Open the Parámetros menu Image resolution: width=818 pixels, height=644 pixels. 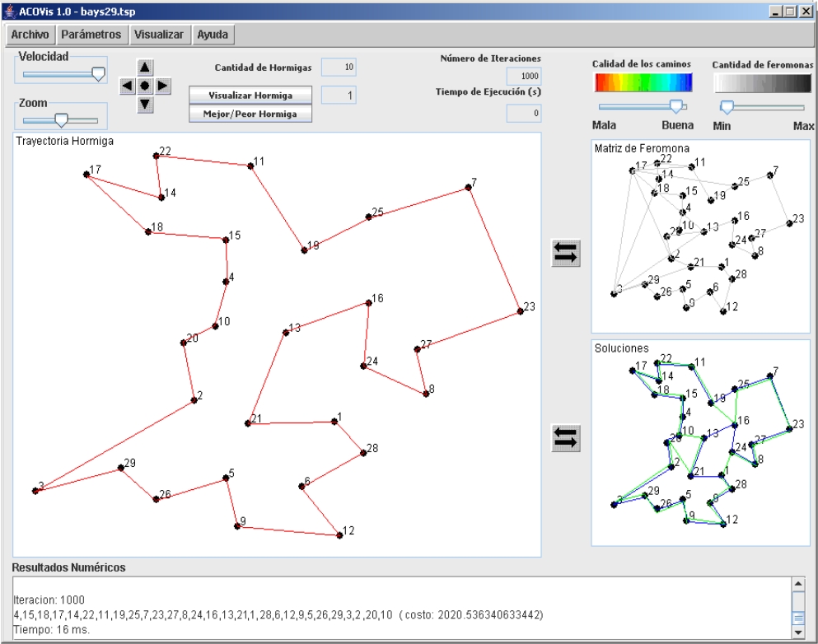pyautogui.click(x=91, y=35)
